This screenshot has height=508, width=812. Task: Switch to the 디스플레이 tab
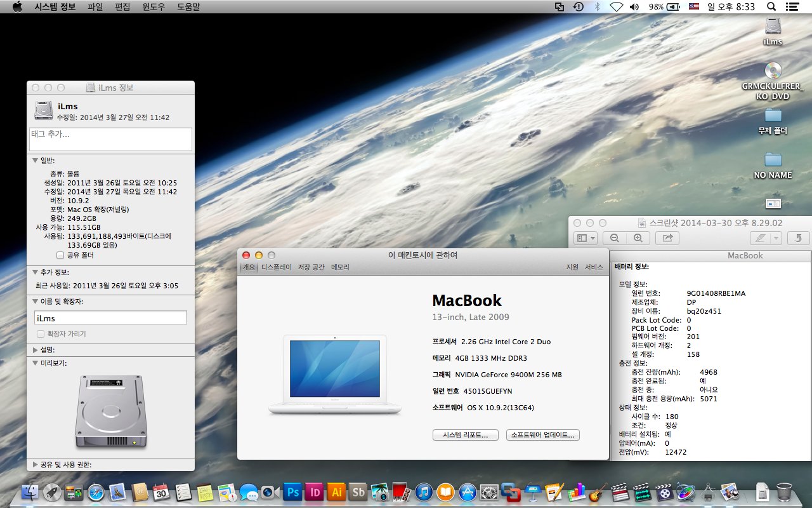pyautogui.click(x=277, y=267)
